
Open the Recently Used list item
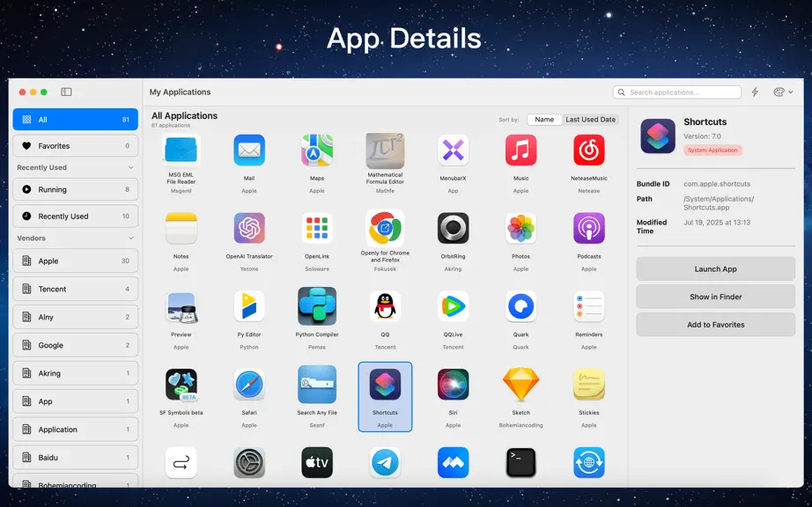pos(76,217)
